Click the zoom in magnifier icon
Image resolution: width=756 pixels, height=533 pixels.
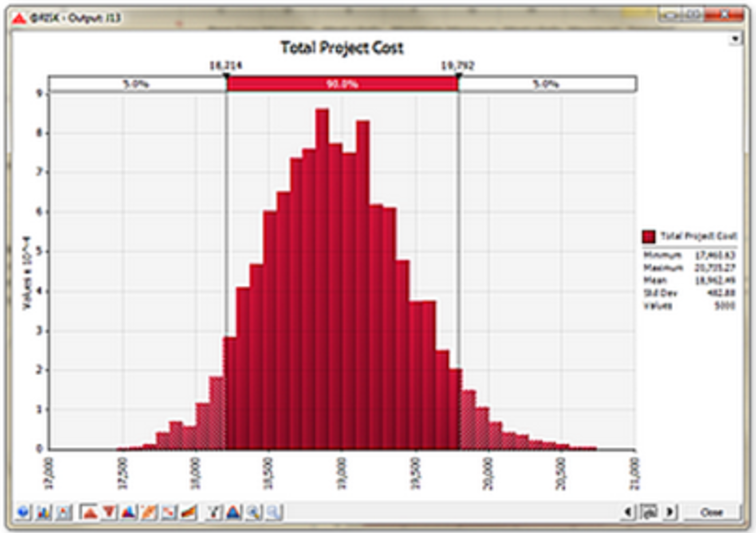pos(254,513)
